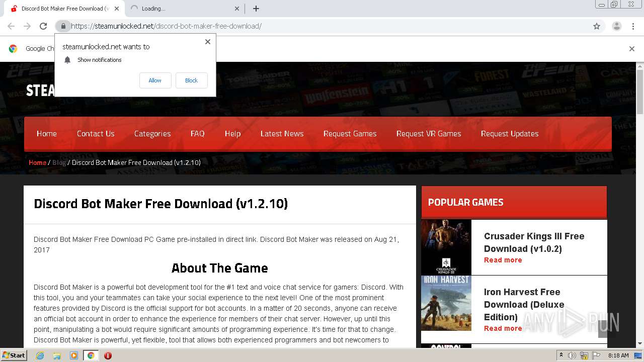Viewport: 644px width, 362px height.
Task: Block notifications from steamunlocked.net
Action: (191, 80)
